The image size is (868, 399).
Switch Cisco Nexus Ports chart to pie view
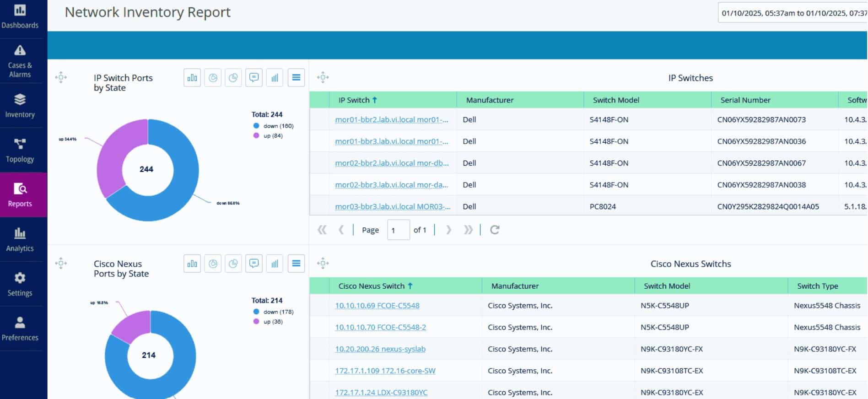[233, 264]
